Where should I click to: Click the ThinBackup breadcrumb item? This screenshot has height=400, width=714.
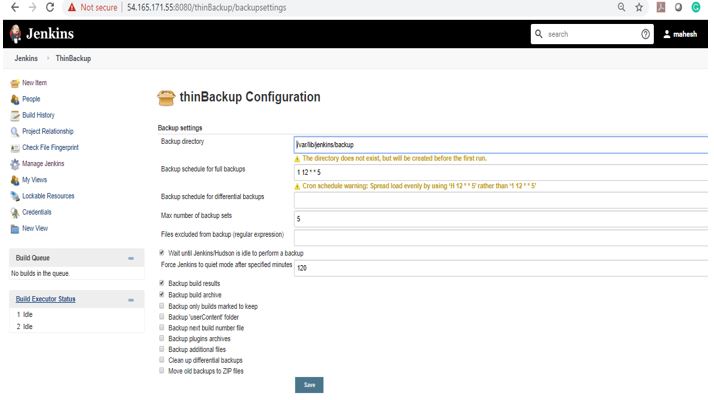click(73, 58)
